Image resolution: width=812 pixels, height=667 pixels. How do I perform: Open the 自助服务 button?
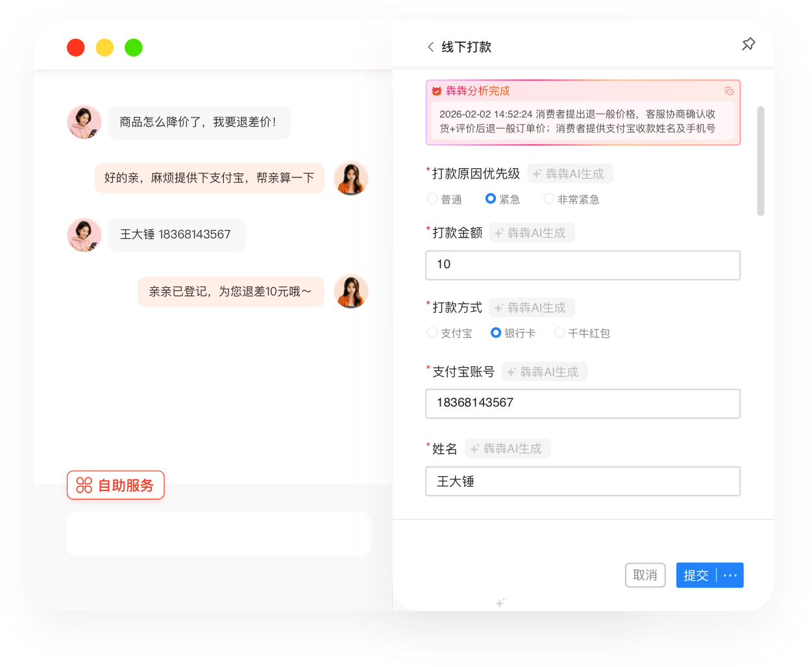pyautogui.click(x=116, y=485)
